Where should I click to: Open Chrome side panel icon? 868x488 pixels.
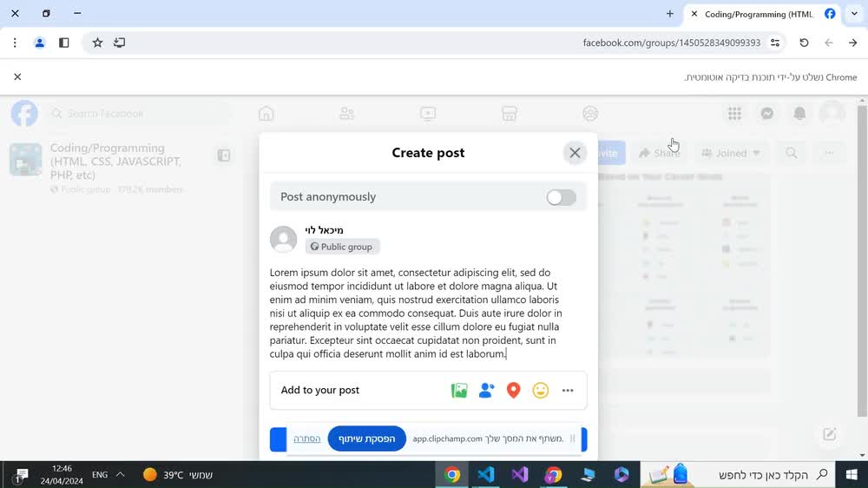[63, 43]
